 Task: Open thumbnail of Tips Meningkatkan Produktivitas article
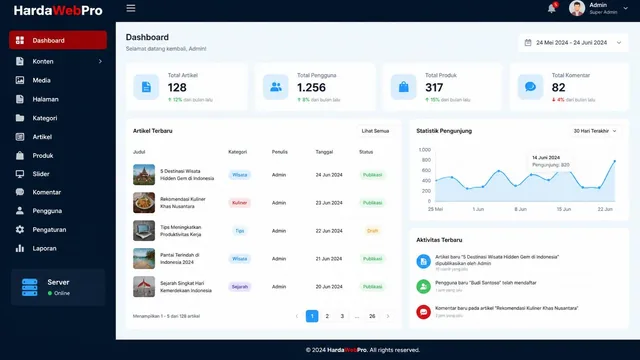144,231
